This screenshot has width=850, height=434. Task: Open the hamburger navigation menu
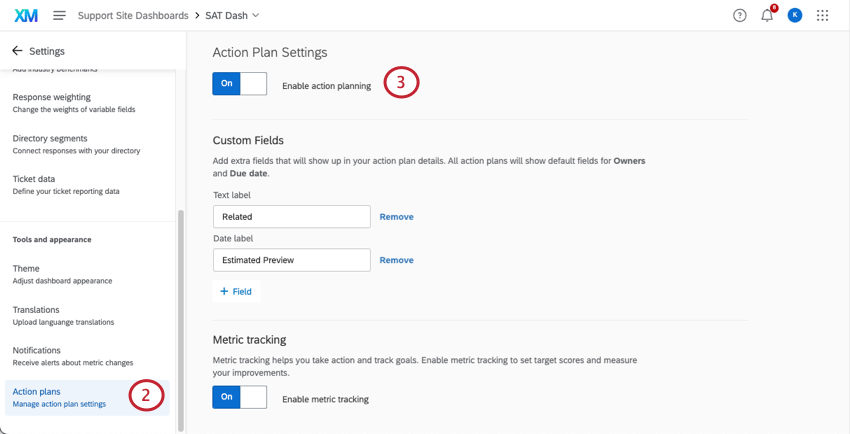click(59, 15)
